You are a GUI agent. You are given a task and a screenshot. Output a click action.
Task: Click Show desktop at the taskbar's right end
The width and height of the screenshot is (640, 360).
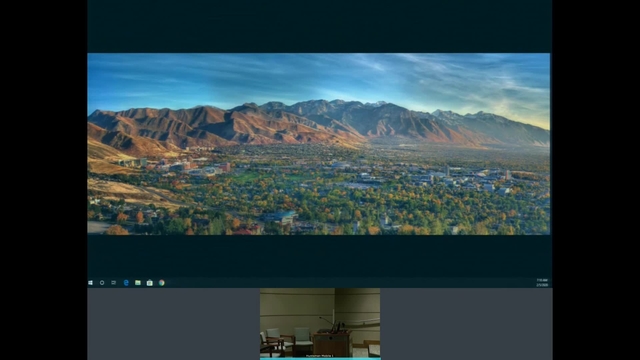coord(551,282)
